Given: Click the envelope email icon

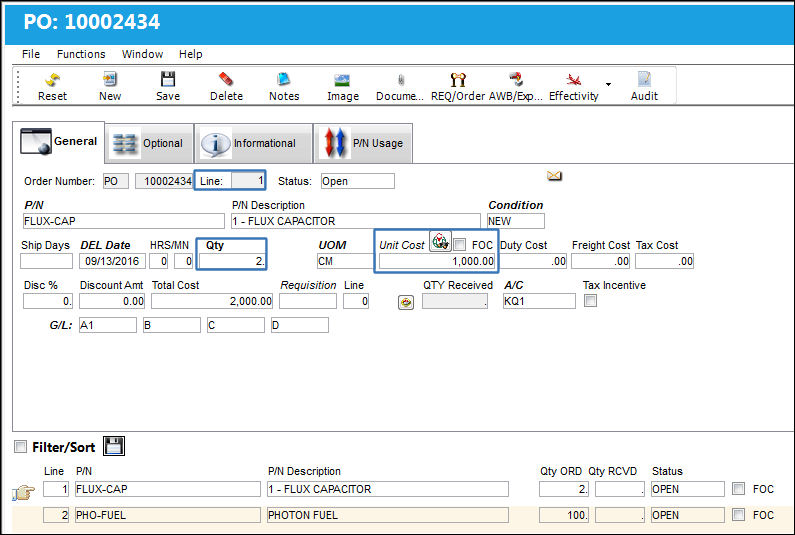Looking at the screenshot, I should tap(554, 176).
